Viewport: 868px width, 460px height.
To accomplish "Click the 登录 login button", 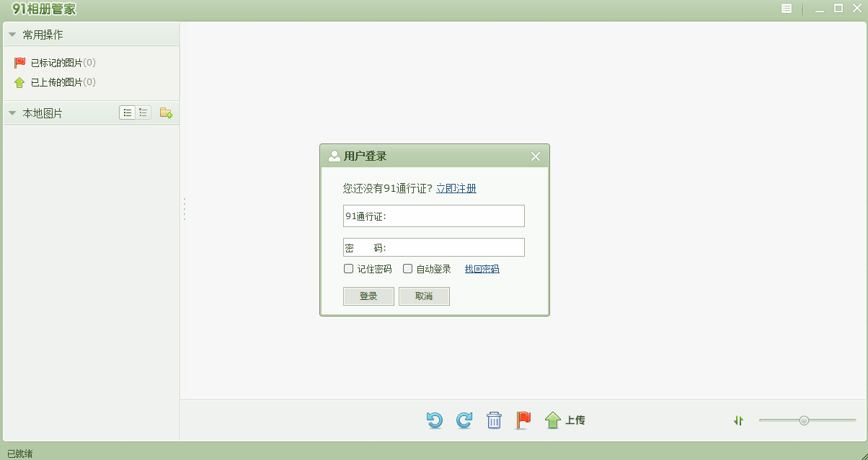I will pos(368,296).
